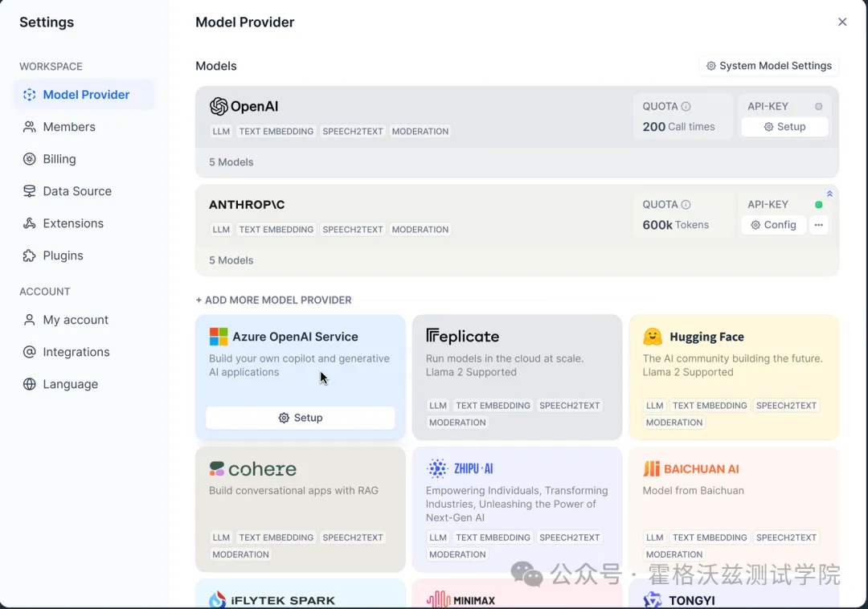Open My account settings
This screenshot has height=609, width=868.
click(84, 320)
